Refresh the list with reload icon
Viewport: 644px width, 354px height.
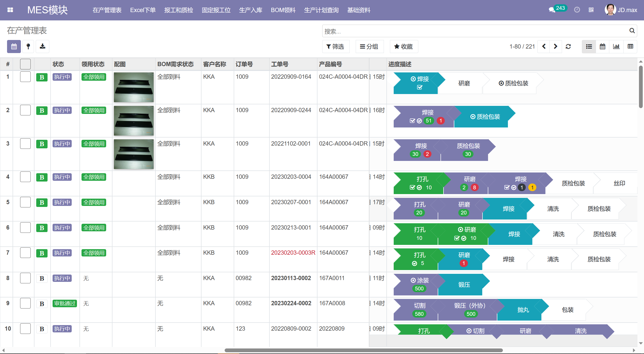[568, 47]
